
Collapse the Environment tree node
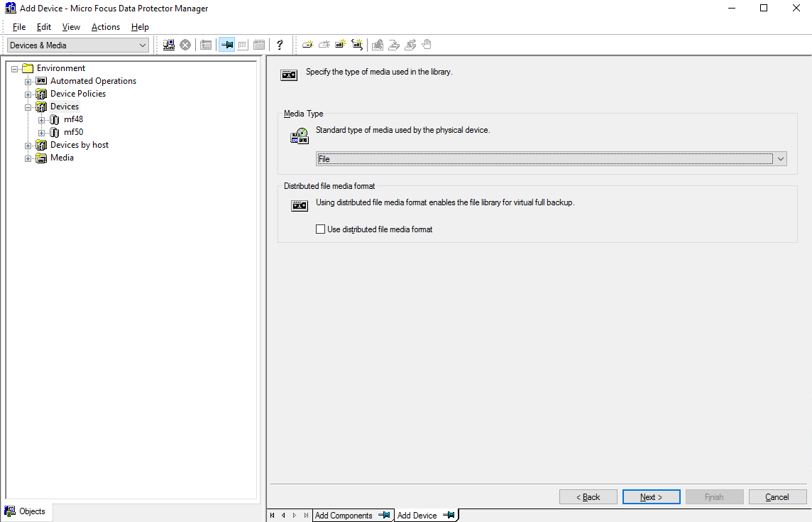click(14, 69)
